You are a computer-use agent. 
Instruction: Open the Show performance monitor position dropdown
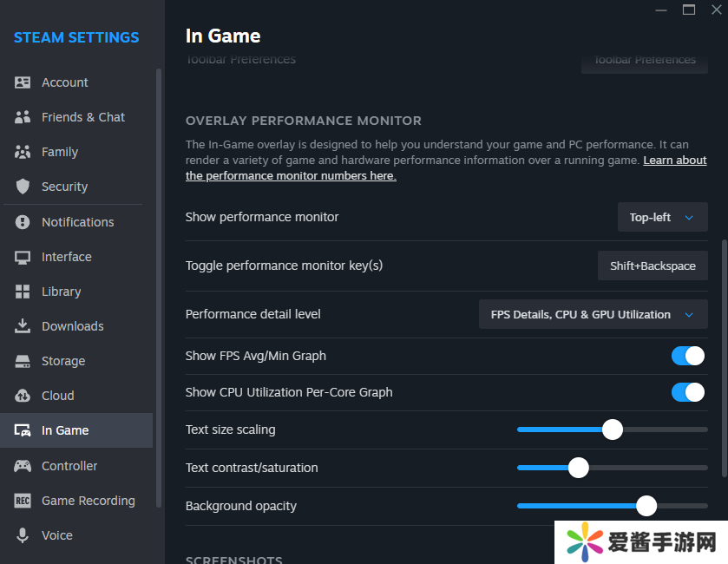click(662, 218)
